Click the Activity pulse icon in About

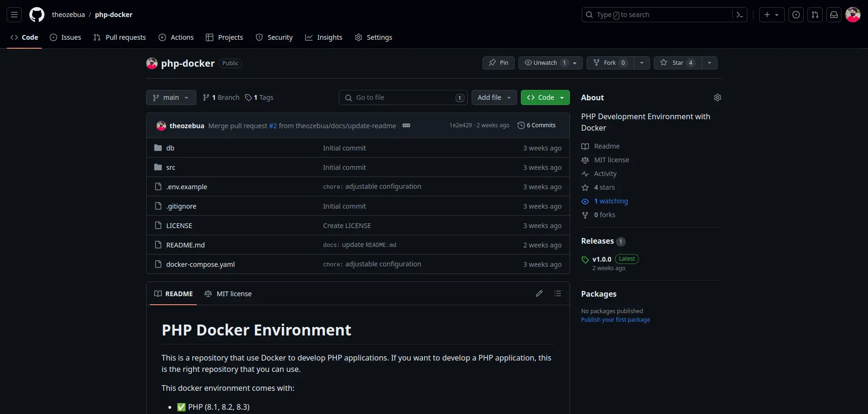[585, 174]
